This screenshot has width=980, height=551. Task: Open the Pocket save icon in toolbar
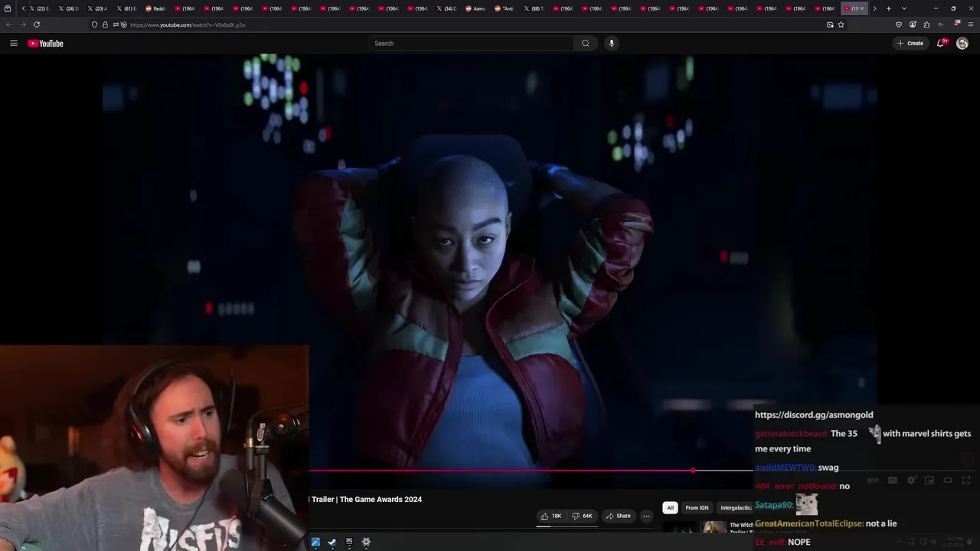click(899, 24)
